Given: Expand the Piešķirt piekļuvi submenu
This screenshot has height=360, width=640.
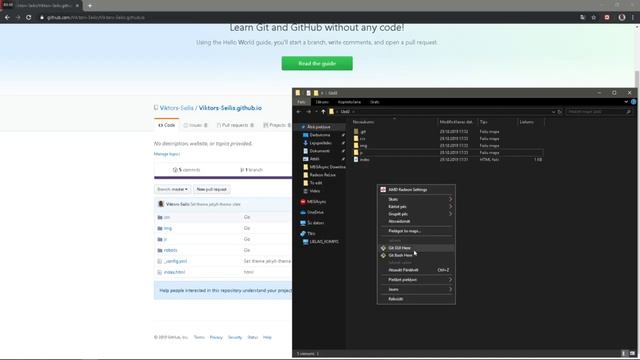Looking at the screenshot, I should (x=416, y=280).
